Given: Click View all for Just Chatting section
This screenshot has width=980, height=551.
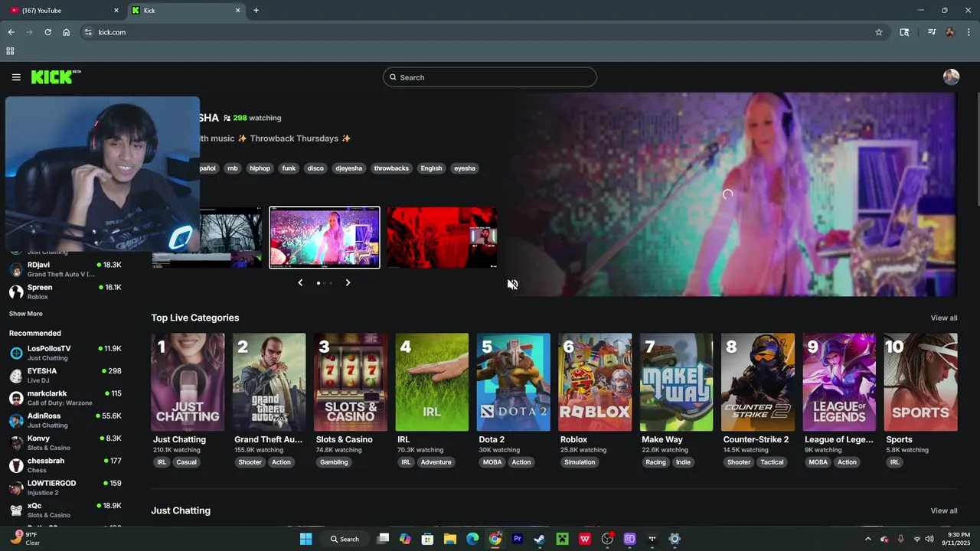Looking at the screenshot, I should 943,511.
